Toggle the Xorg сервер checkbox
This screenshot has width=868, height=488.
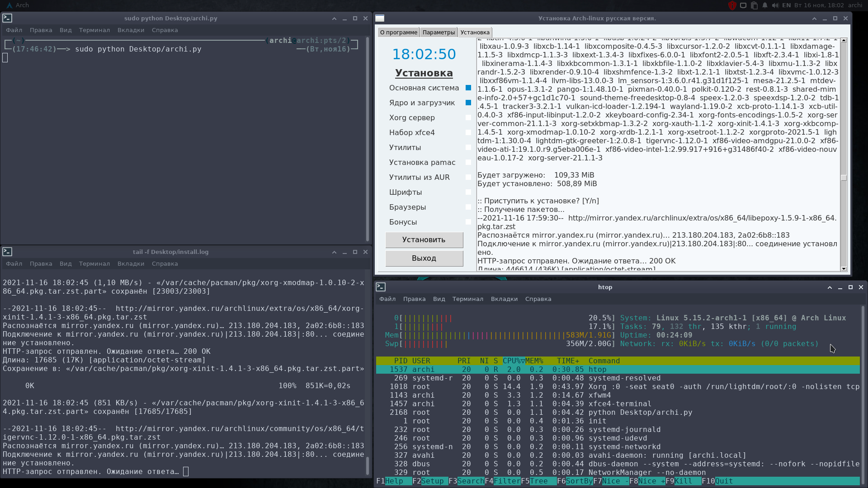468,117
